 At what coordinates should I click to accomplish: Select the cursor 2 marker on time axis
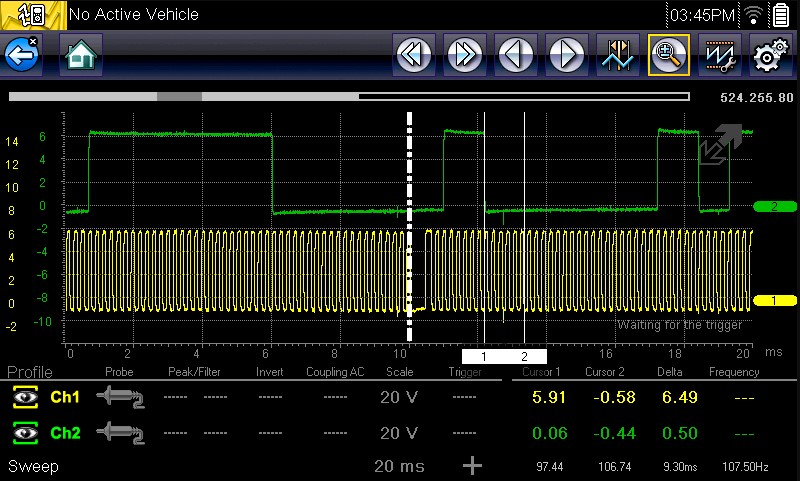click(x=525, y=356)
